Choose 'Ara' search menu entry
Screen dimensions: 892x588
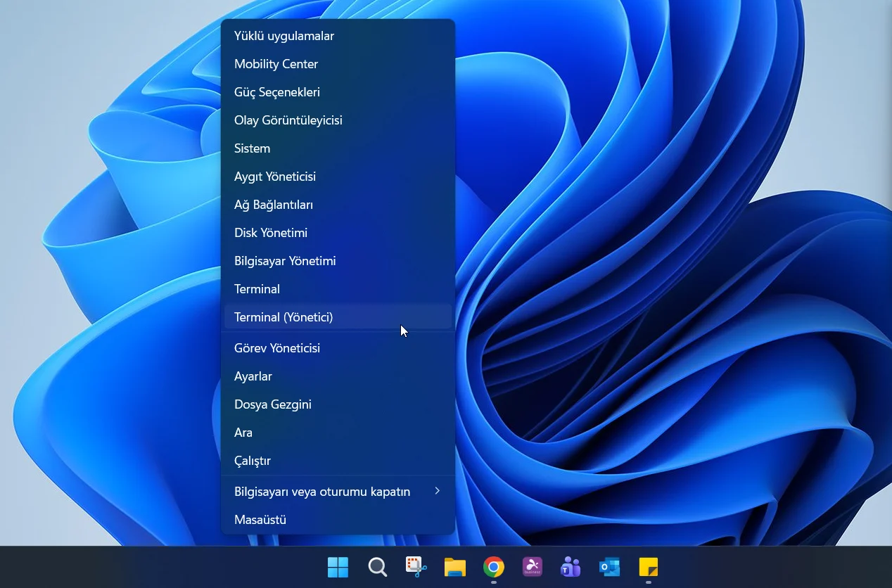tap(338, 433)
